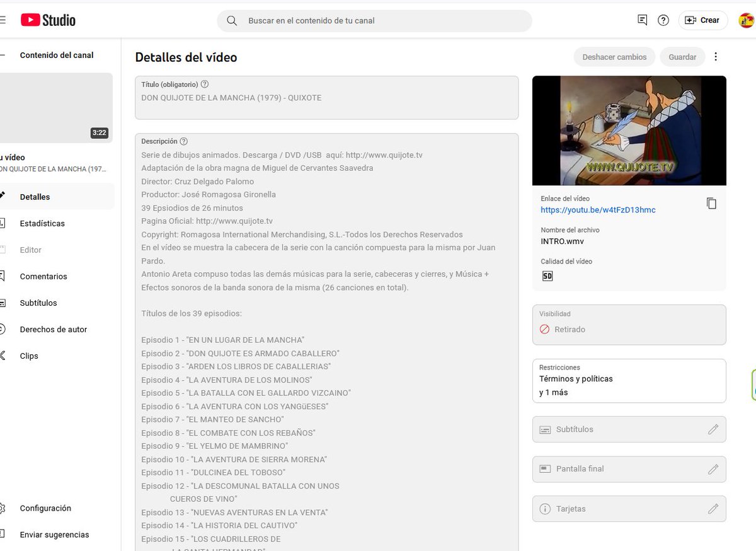Click the Título help question icon
Image resolution: width=756 pixels, height=551 pixels.
tap(205, 84)
